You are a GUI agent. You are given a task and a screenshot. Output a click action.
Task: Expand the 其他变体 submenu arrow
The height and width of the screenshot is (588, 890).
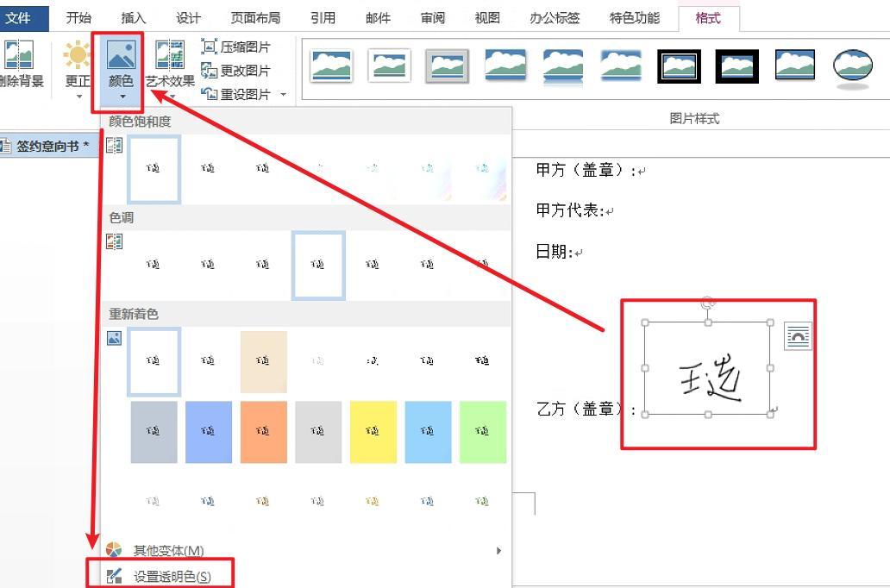click(498, 550)
